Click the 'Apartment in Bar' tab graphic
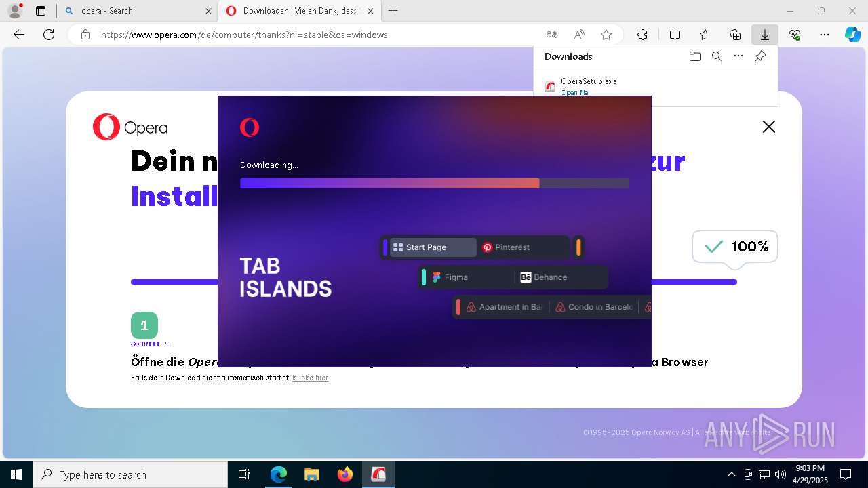Viewport: 868px width, 488px height. pos(504,307)
